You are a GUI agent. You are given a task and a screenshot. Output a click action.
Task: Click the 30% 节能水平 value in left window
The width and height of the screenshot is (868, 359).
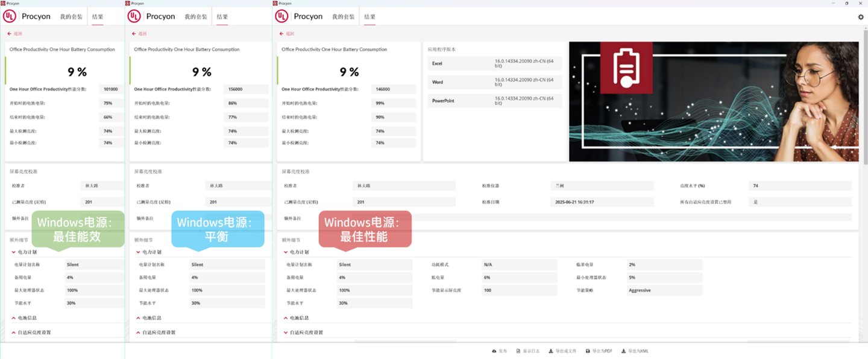pyautogui.click(x=94, y=303)
